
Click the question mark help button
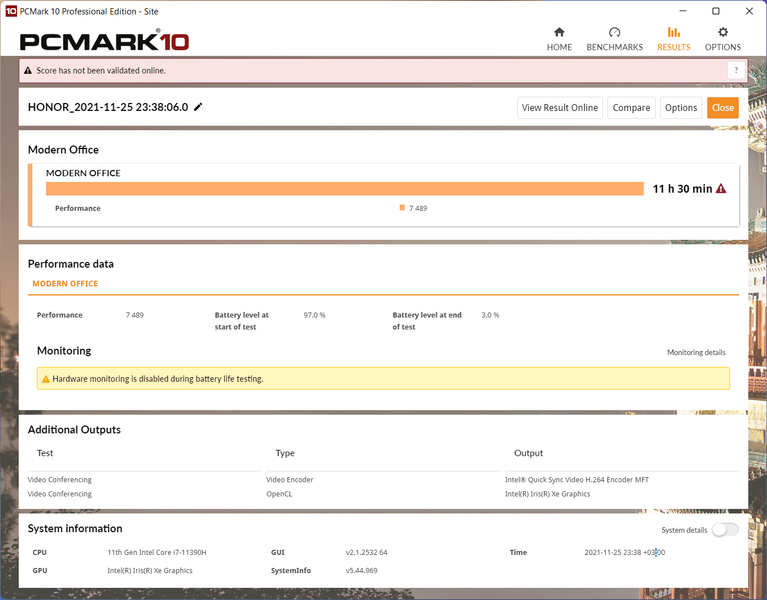736,70
